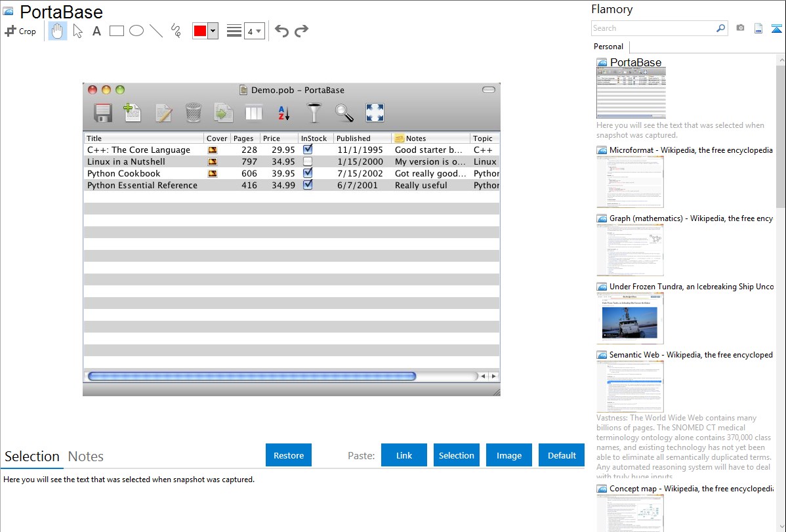Select the Crop tool
Screen dimensions: 786x532
[20, 31]
